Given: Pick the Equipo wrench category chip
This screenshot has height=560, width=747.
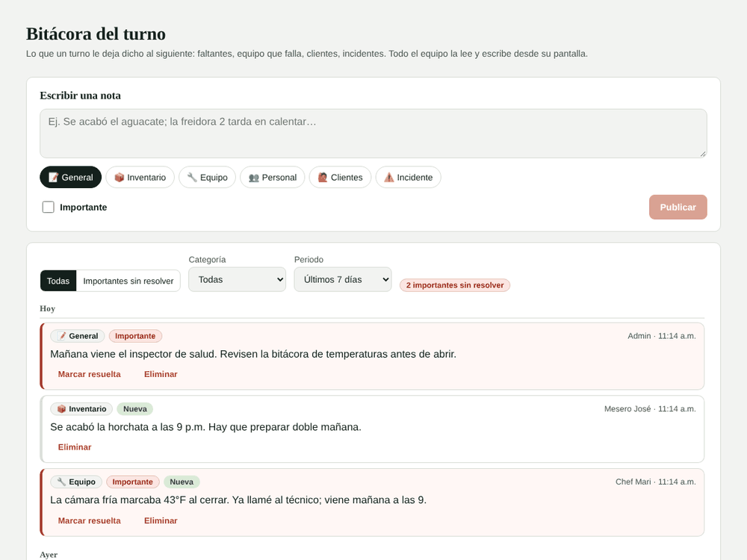Looking at the screenshot, I should (207, 177).
